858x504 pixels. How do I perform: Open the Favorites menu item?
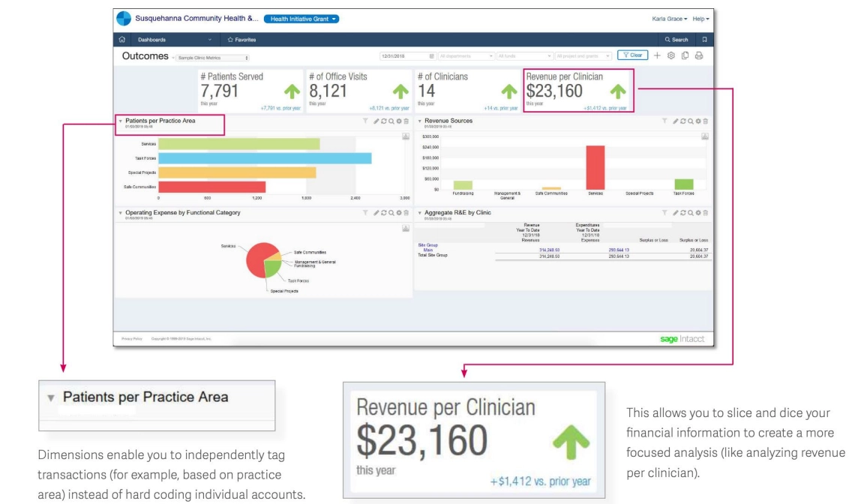coord(241,39)
